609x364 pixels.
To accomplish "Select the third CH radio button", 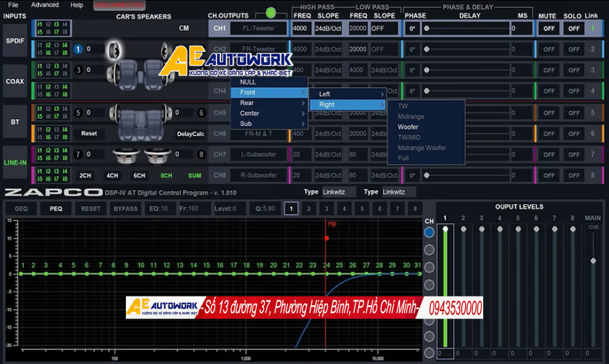I will coord(429,267).
